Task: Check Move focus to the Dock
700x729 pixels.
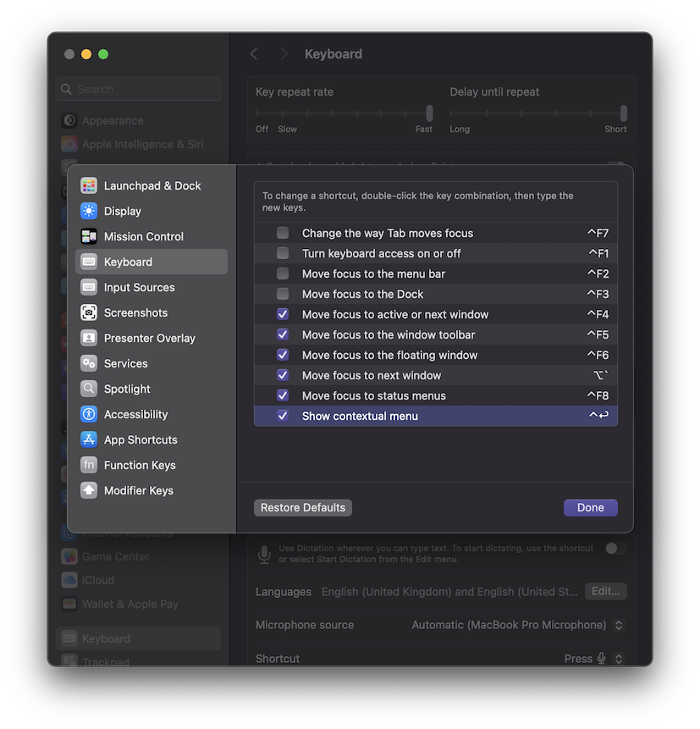Action: [283, 294]
